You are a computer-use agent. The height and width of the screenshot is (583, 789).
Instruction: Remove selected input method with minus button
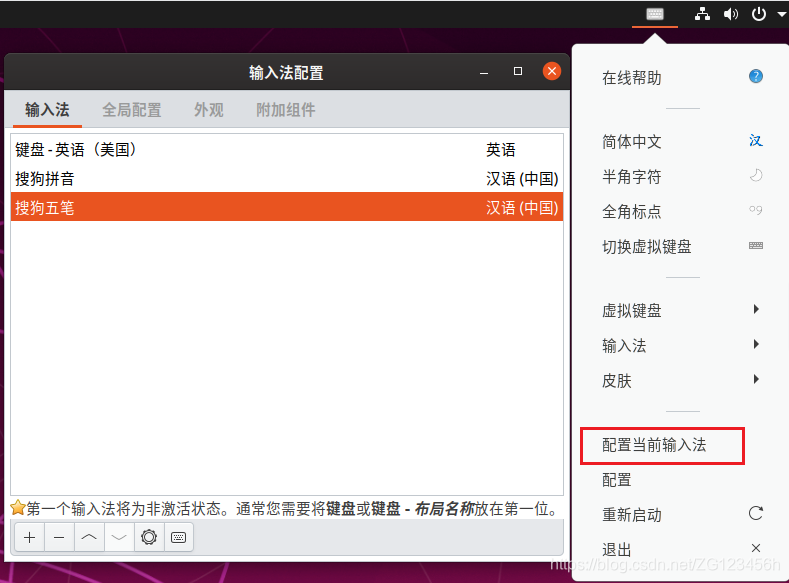59,537
